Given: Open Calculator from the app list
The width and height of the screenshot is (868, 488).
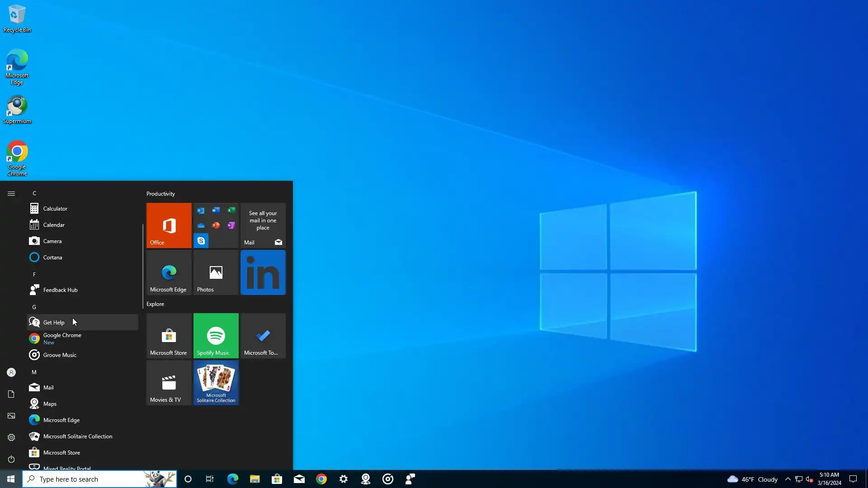Looking at the screenshot, I should coord(55,209).
